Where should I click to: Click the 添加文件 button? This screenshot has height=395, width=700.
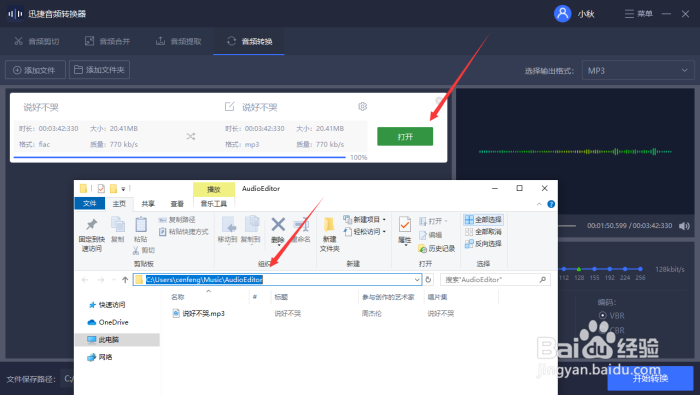[35, 70]
